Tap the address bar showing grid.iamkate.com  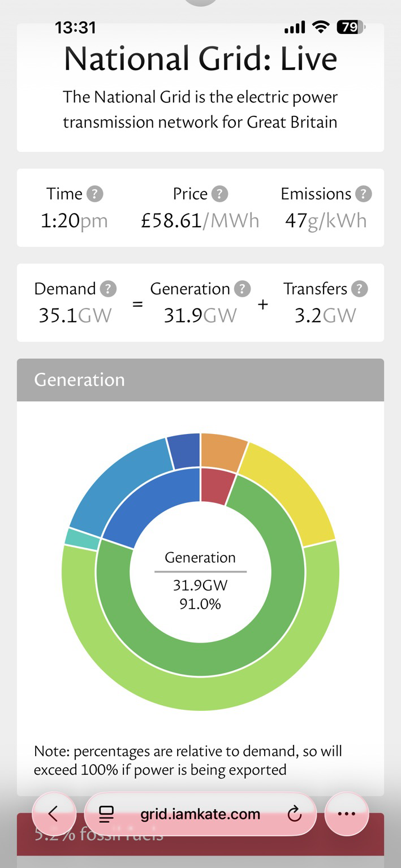[200, 814]
